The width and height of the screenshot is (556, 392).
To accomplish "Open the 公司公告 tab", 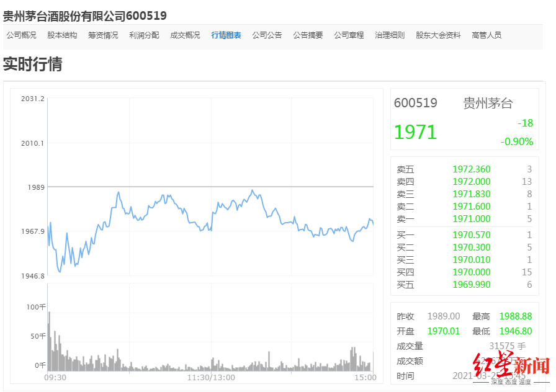I will [x=267, y=35].
